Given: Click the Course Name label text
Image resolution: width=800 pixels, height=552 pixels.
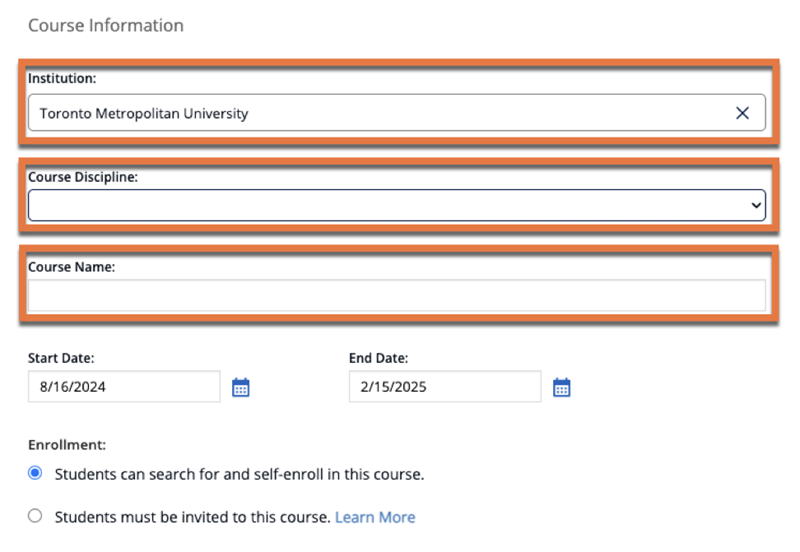Looking at the screenshot, I should point(72,267).
